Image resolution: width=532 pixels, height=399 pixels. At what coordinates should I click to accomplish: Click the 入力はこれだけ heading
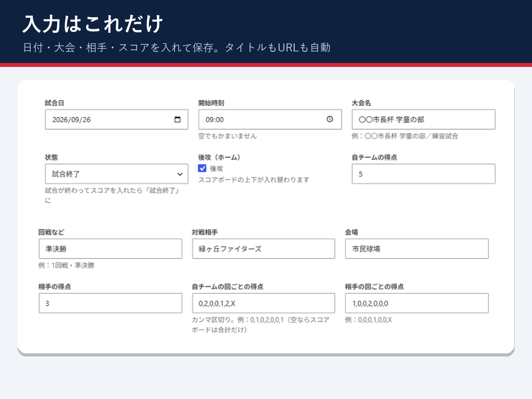[93, 24]
